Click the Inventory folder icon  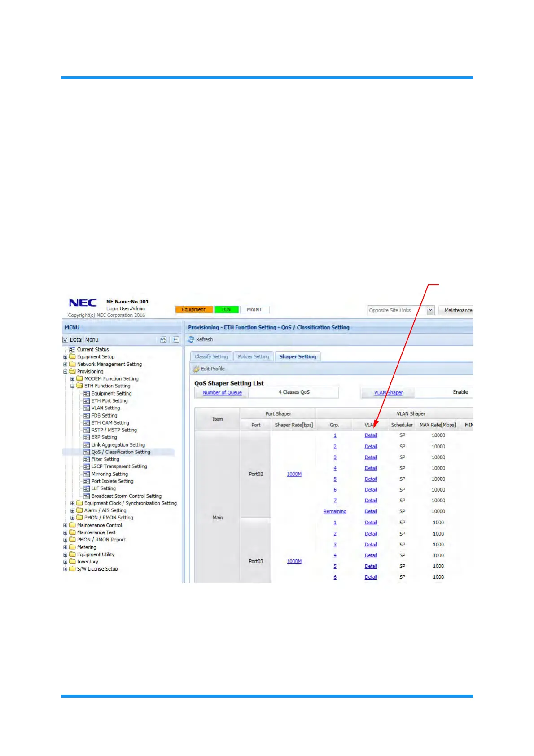pos(72,562)
